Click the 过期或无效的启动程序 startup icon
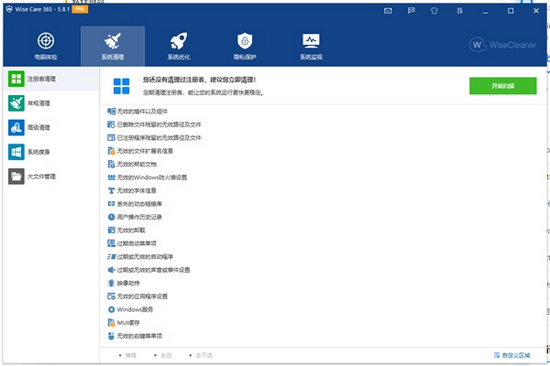 coord(111,257)
